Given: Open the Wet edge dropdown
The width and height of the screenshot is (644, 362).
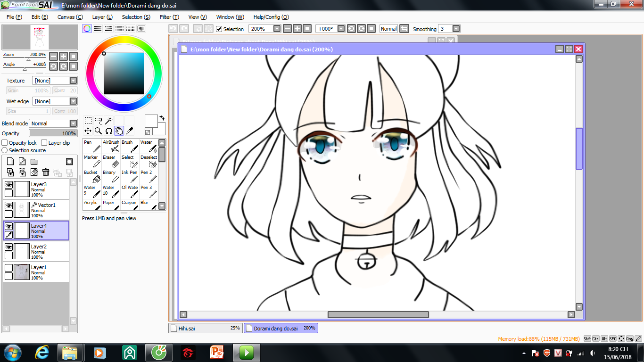Looking at the screenshot, I should coord(73,101).
